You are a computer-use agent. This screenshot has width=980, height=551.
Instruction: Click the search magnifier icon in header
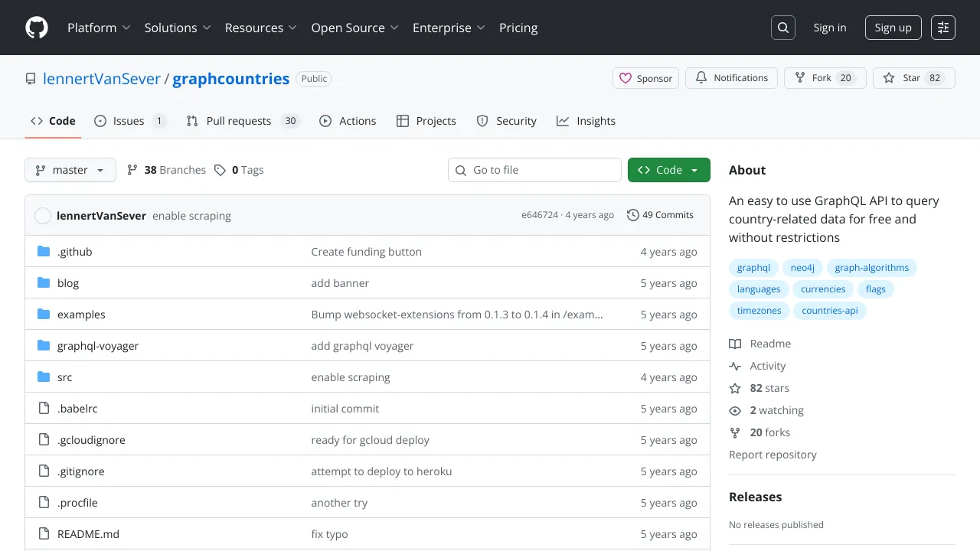(x=783, y=28)
